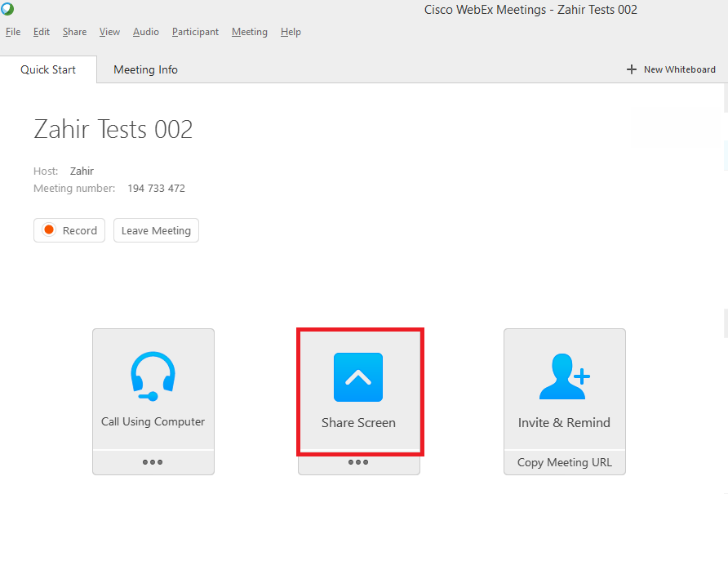Click the meeting number 194 733 472
This screenshot has width=728, height=561.
[x=156, y=188]
